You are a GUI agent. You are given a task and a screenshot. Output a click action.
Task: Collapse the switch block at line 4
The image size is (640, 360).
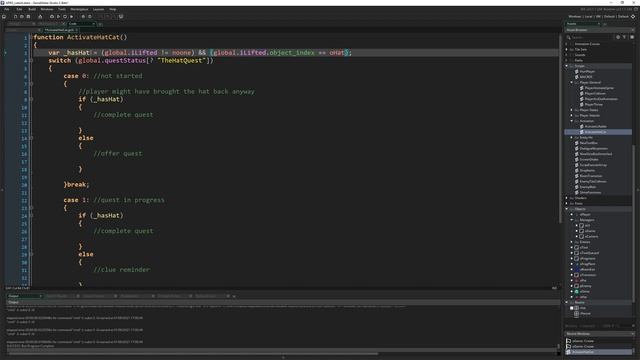tap(31, 60)
